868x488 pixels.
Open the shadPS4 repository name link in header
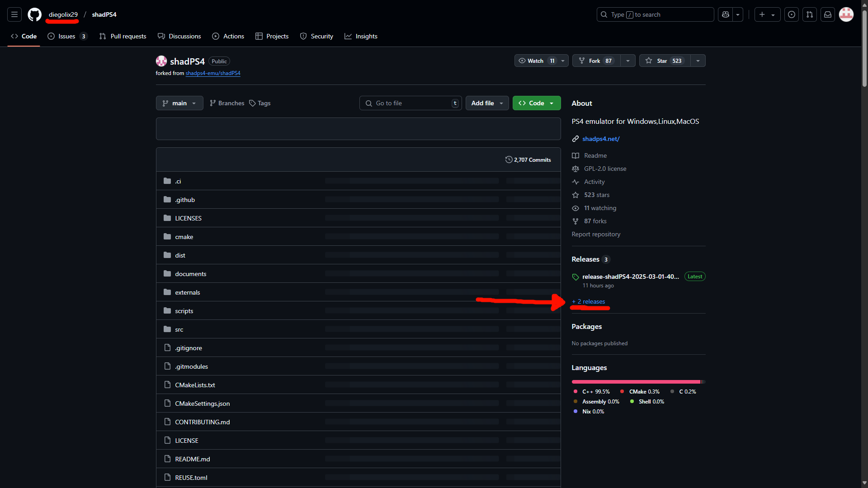coord(104,14)
